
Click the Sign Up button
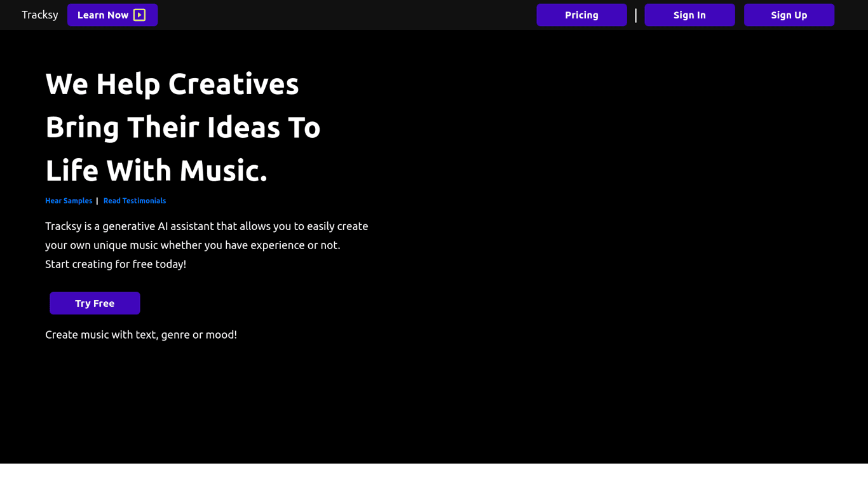tap(789, 15)
